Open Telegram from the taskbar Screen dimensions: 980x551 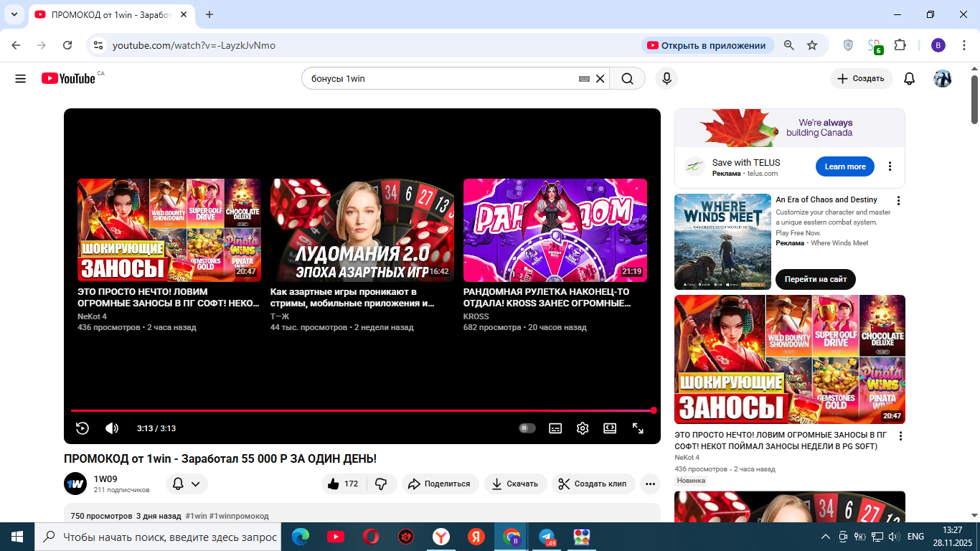[547, 537]
